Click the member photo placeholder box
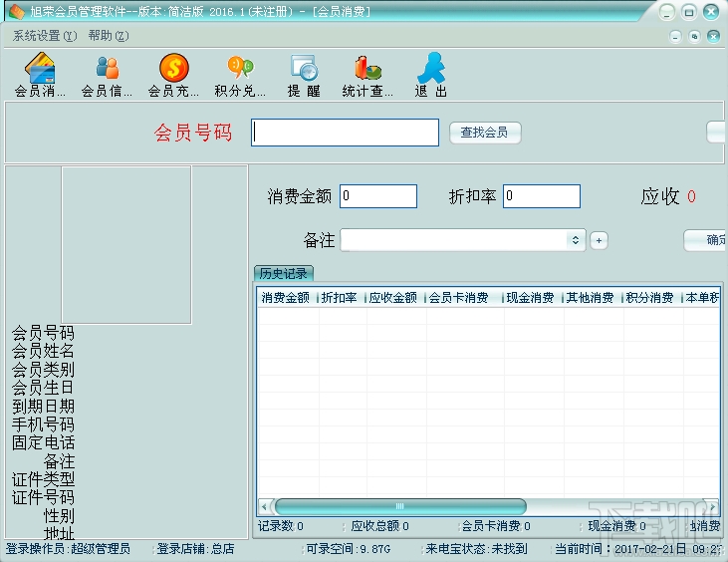Image resolution: width=728 pixels, height=562 pixels. pyautogui.click(x=126, y=245)
